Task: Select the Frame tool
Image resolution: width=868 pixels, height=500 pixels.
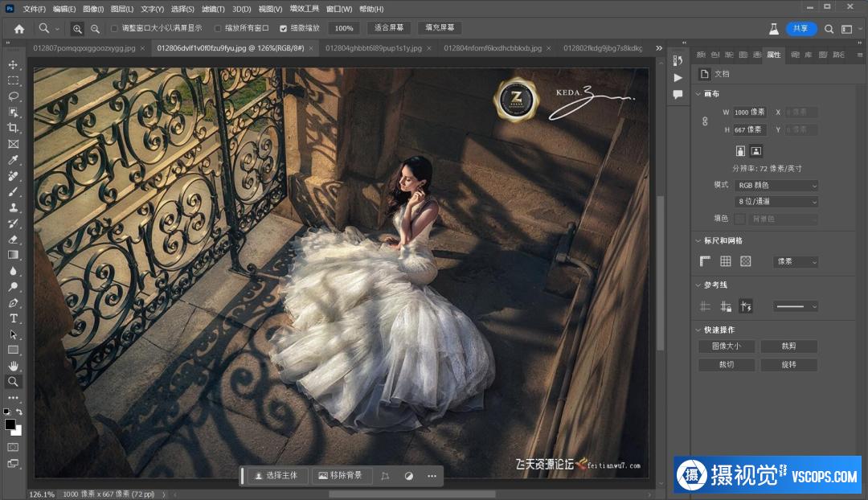Action: pos(14,144)
